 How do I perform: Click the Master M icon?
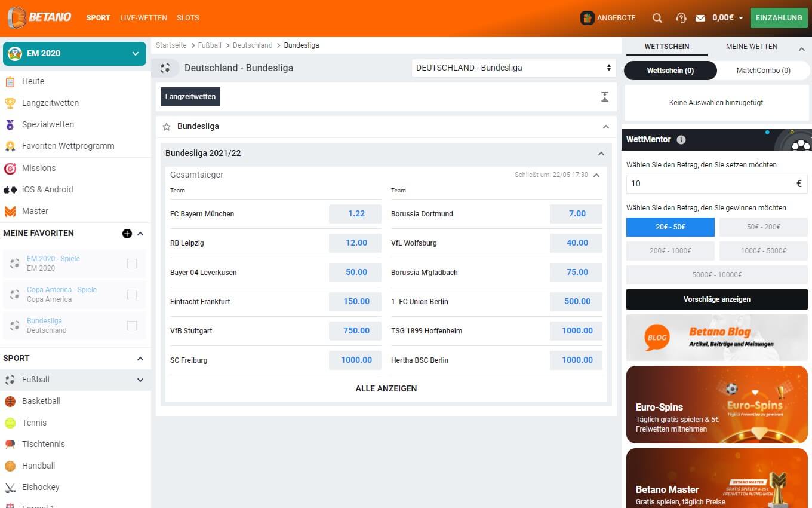(x=10, y=211)
